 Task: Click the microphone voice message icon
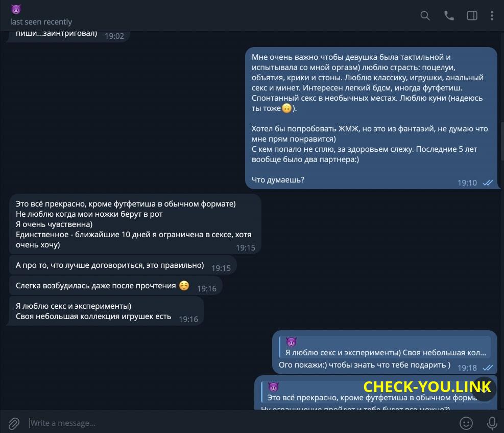tap(492, 423)
